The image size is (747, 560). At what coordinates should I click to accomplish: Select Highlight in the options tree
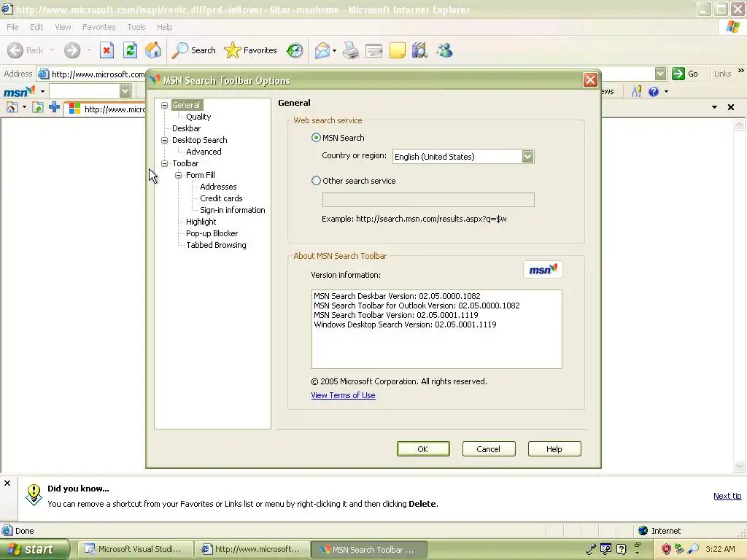point(201,222)
